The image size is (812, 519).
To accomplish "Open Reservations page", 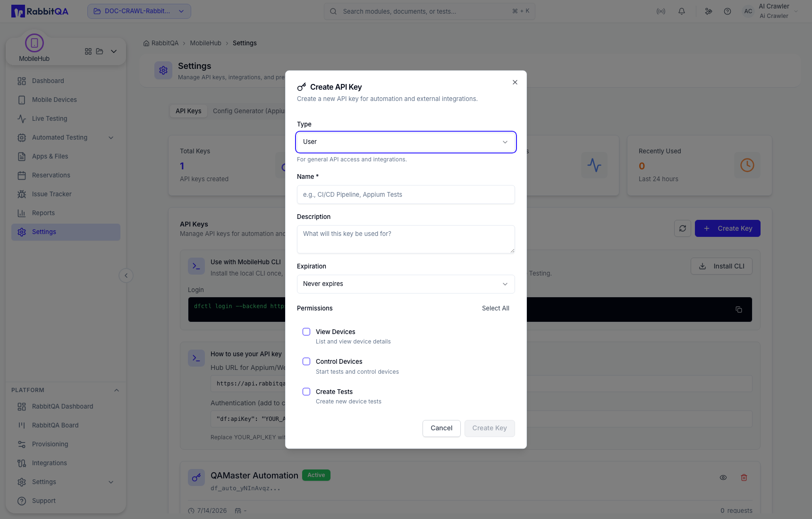I will pos(66,175).
